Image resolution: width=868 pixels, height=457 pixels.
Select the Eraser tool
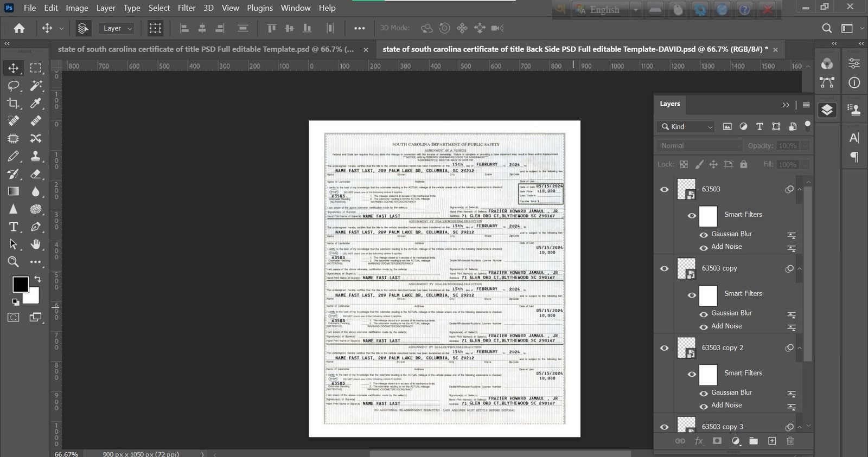click(x=36, y=174)
